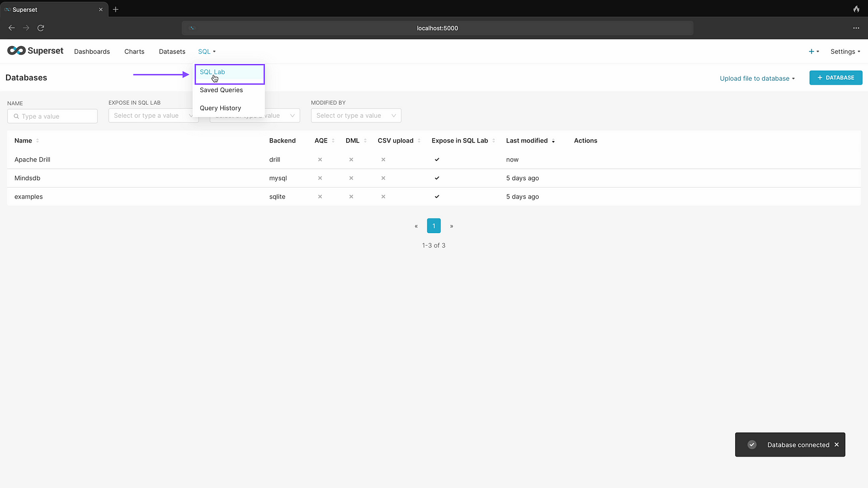Expand the Modified By filter dropdown
This screenshot has width=868, height=488.
355,115
